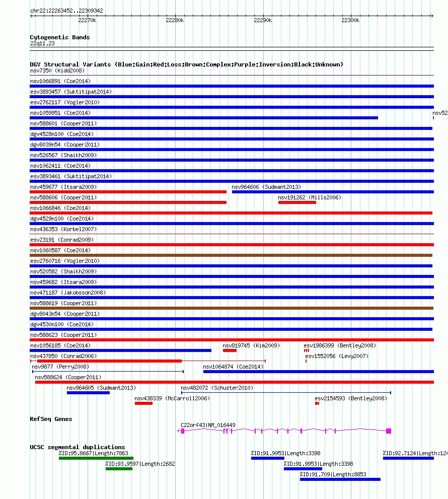Click the nsv964605 (Sudmant2013) blue bar

[88, 393]
